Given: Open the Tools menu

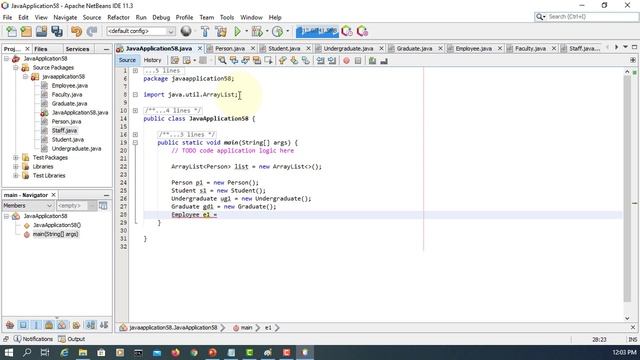Looking at the screenshot, I should [227, 18].
